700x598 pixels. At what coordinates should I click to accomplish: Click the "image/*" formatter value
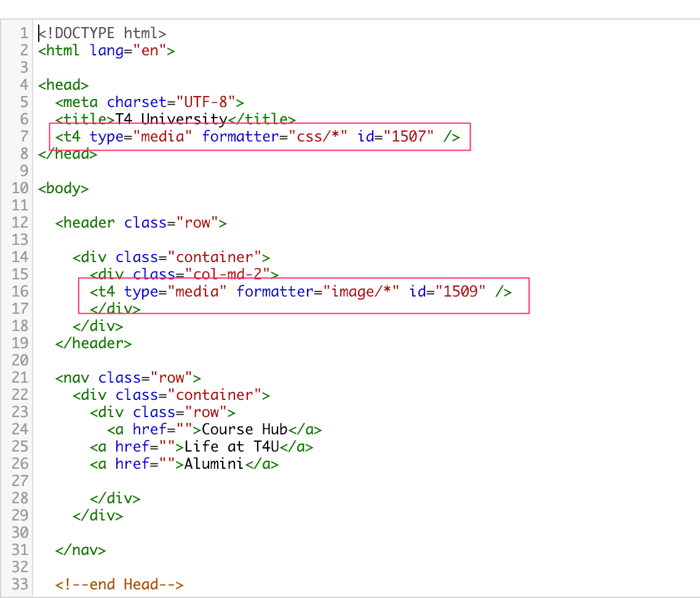[x=357, y=291]
